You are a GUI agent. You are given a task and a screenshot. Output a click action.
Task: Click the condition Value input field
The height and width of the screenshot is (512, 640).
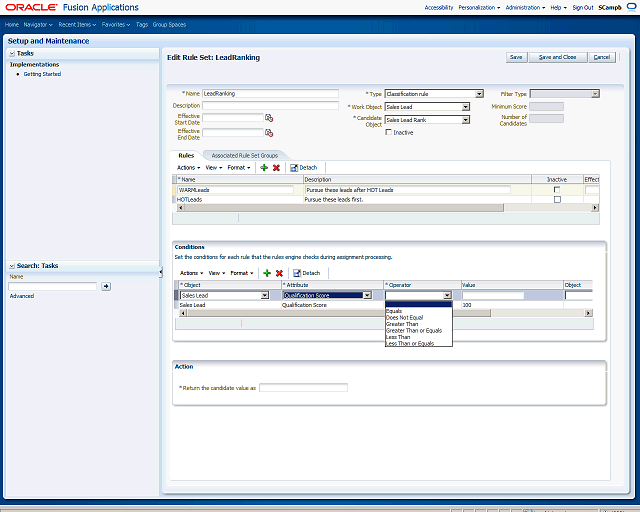(493, 295)
